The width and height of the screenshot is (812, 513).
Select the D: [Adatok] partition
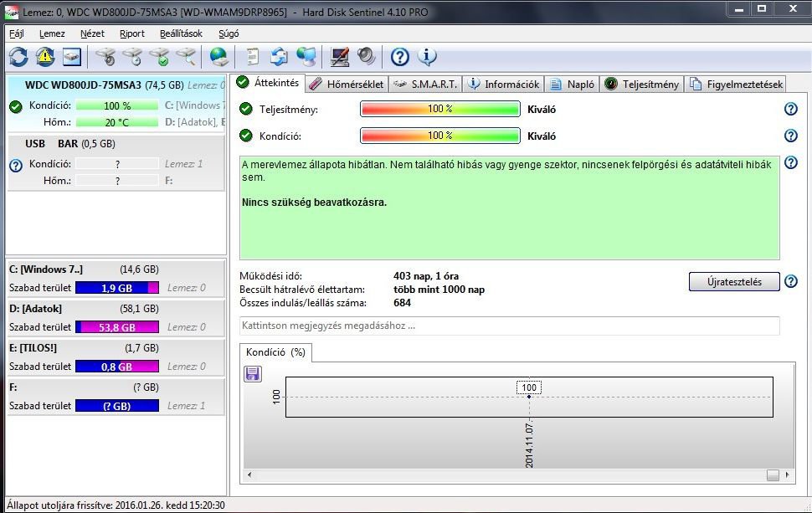pos(116,318)
